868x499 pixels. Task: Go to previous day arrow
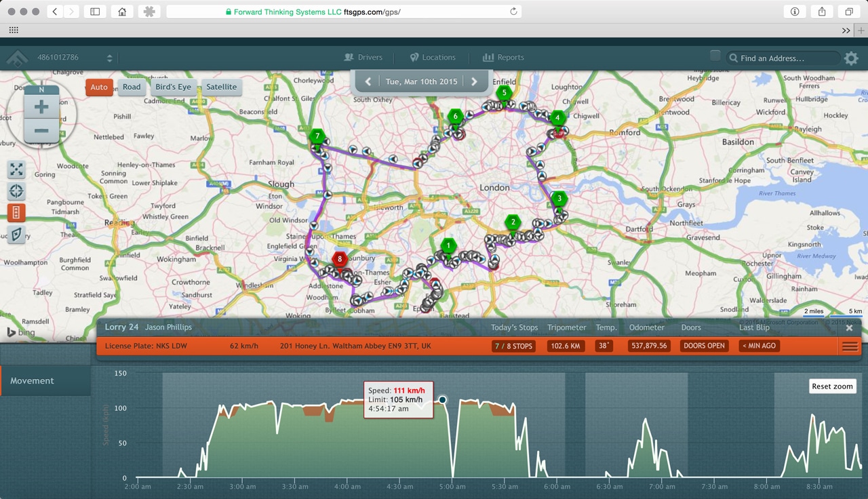(368, 81)
